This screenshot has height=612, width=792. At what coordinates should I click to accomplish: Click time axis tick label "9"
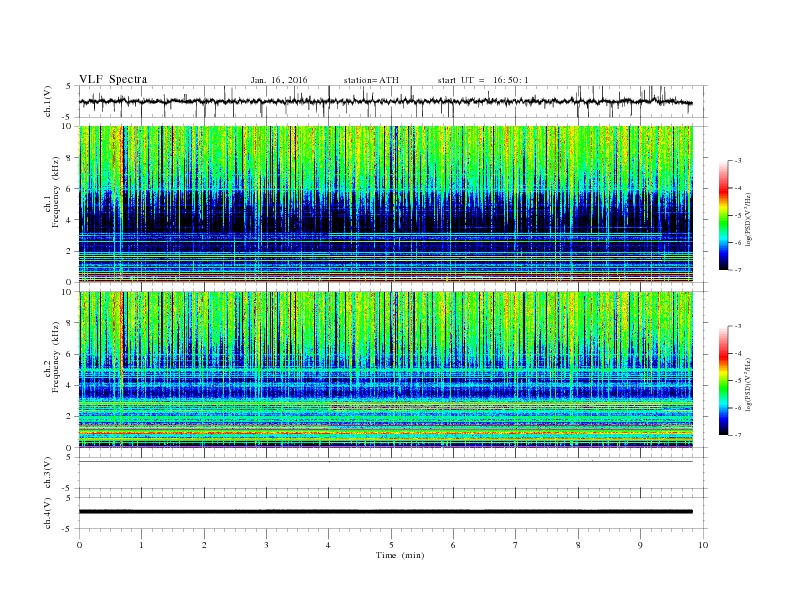tap(640, 545)
